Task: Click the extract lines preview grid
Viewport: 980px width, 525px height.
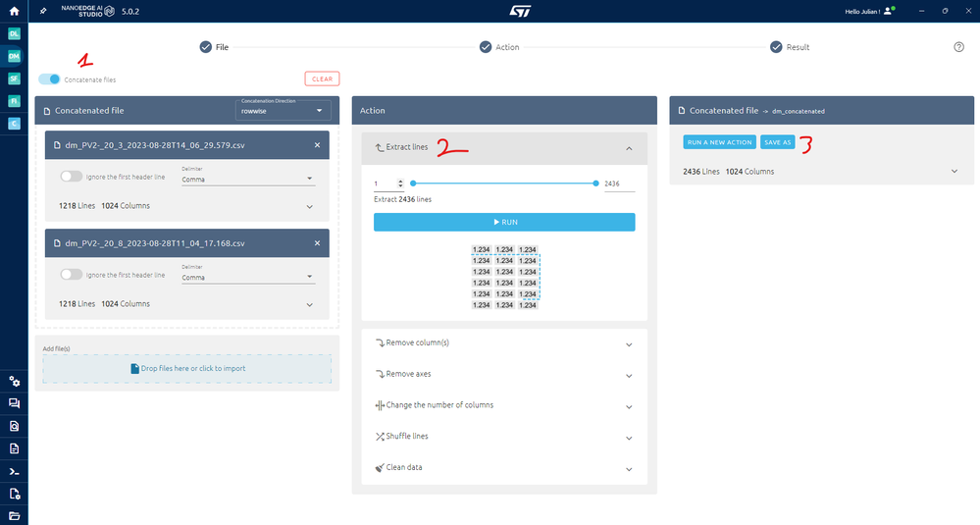Action: (504, 278)
